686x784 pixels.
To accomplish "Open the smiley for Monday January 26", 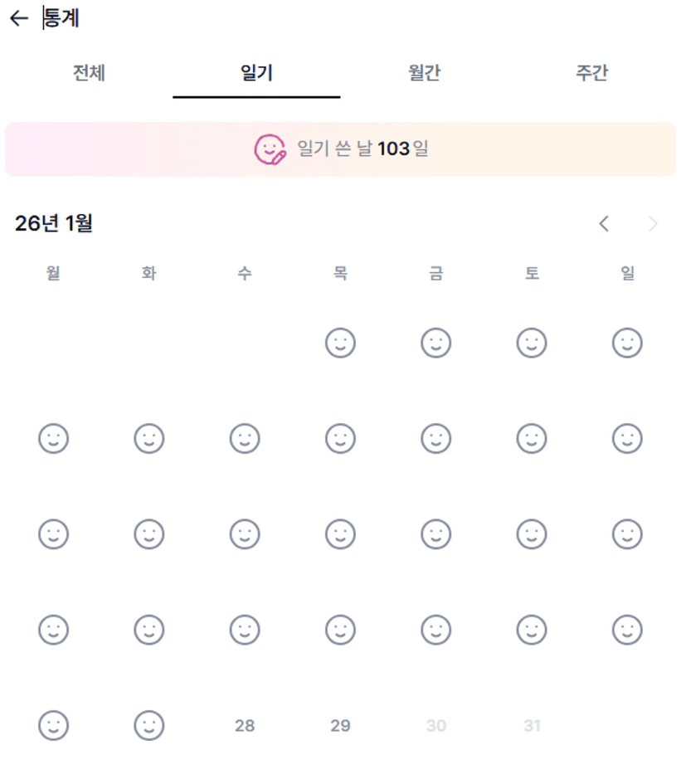I will coord(53,726).
